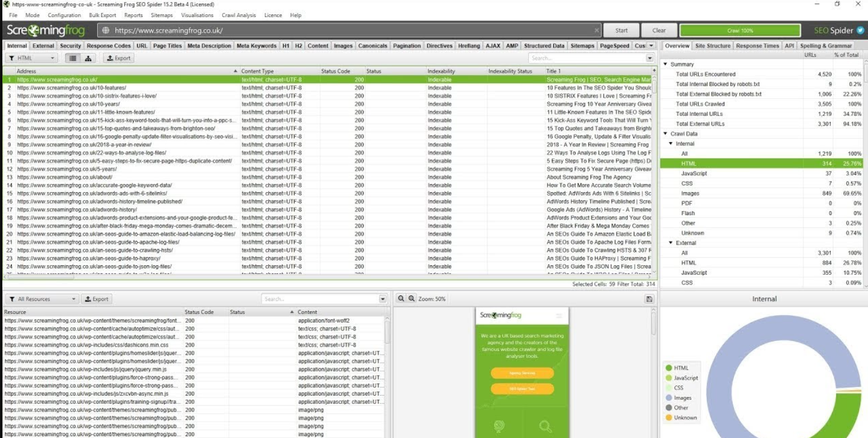Zoom out the rendered page preview
The height and width of the screenshot is (438, 868).
click(x=401, y=299)
